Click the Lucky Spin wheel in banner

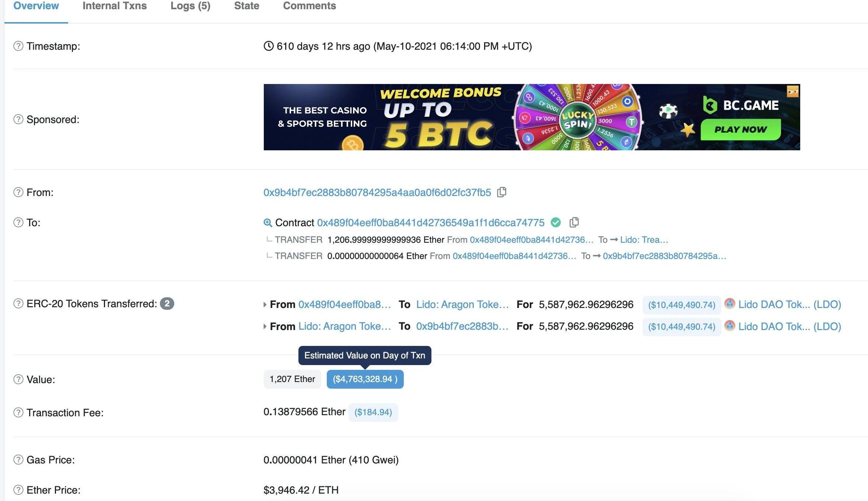578,117
